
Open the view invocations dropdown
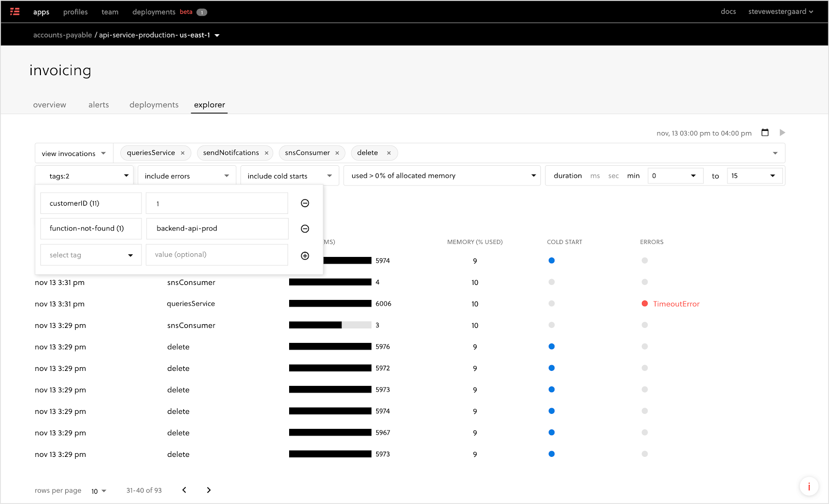point(74,153)
